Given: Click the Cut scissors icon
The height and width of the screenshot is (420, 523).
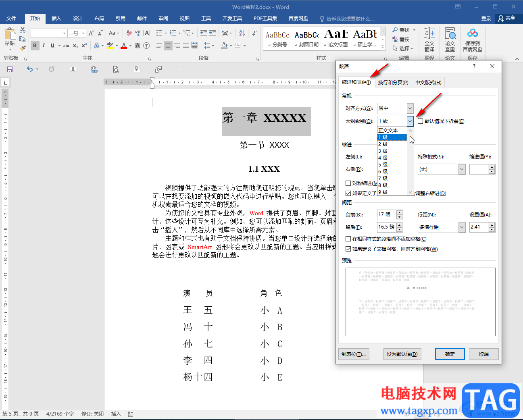Looking at the screenshot, I should point(23,30).
